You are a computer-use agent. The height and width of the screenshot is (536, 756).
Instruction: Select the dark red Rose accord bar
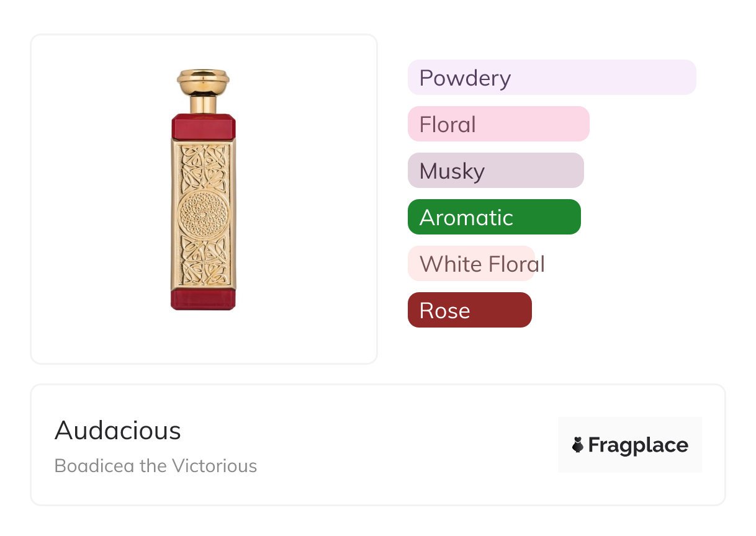[x=470, y=310]
